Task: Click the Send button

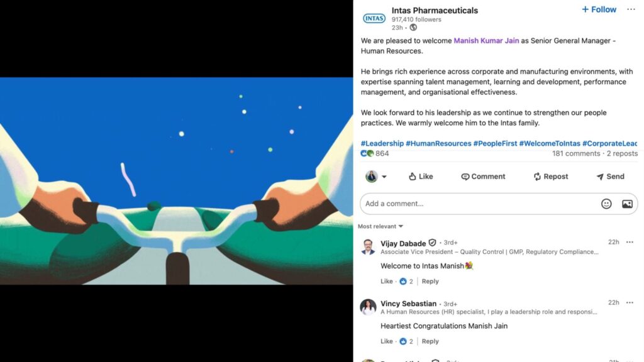Action: click(610, 177)
